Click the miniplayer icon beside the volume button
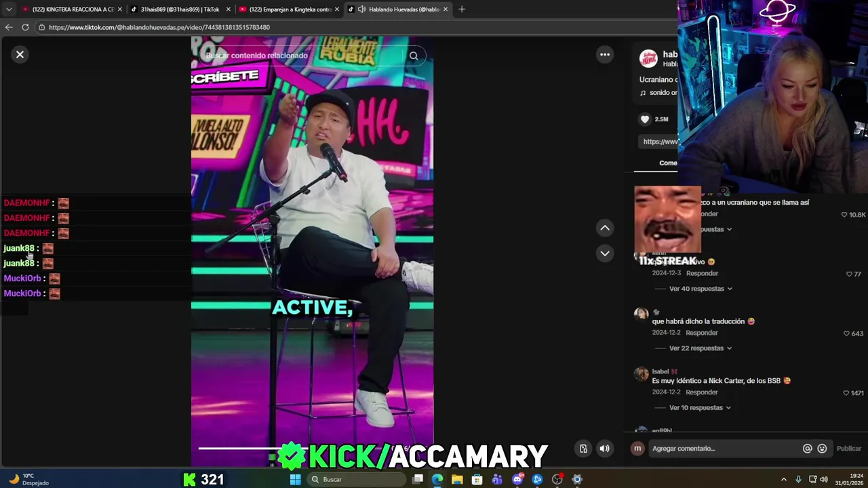 pos(583,449)
